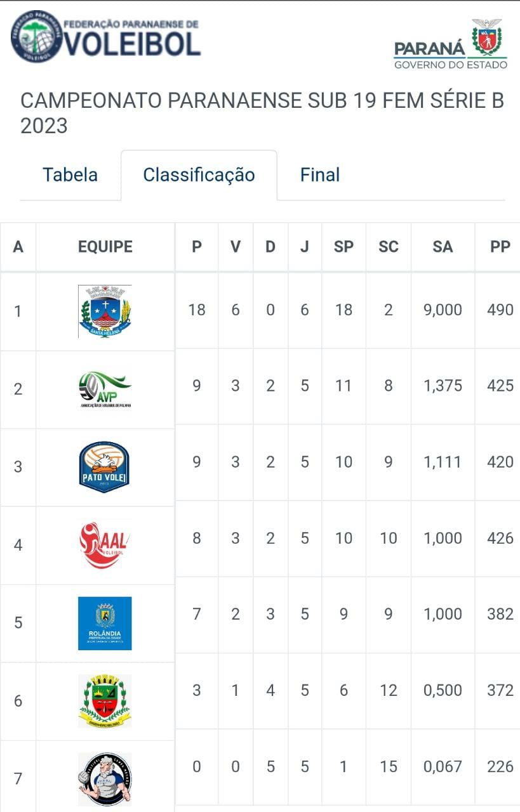The height and width of the screenshot is (812, 520).
Task: Click the sixth-place team crest
Action: tap(105, 700)
